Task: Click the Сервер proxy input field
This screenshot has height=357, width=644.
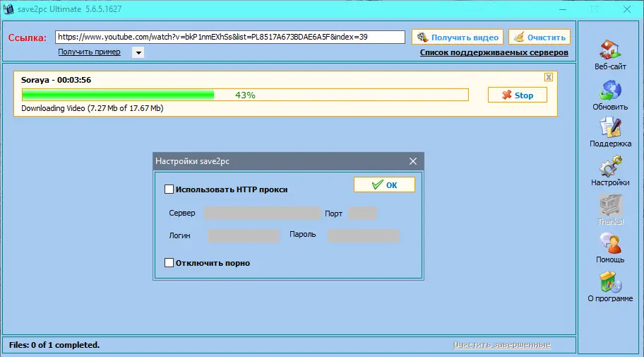Action: pyautogui.click(x=263, y=213)
